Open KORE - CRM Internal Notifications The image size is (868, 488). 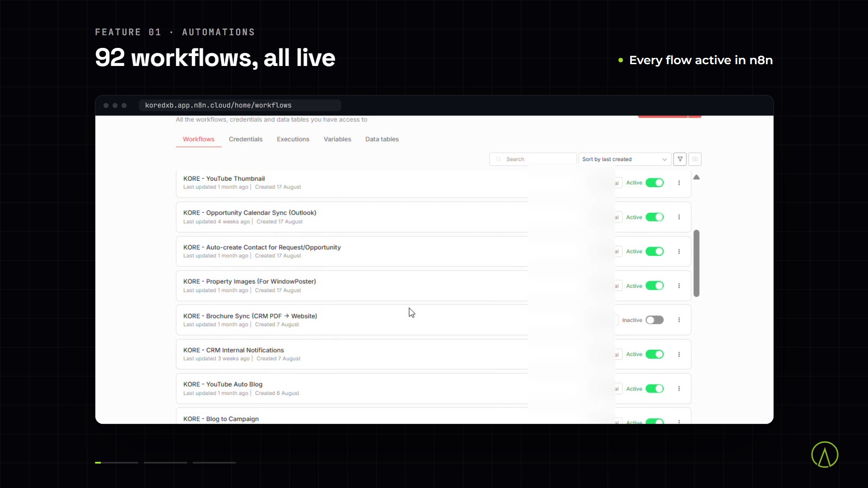[233, 350]
